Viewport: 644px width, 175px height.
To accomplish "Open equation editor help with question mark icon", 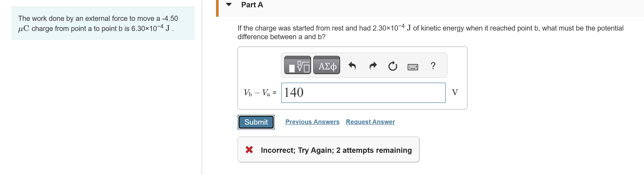I will [x=433, y=65].
